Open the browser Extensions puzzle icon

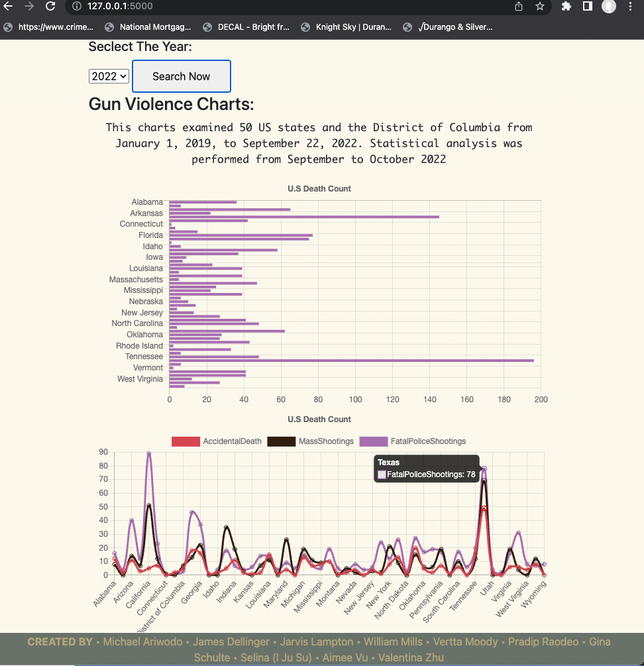coord(566,7)
